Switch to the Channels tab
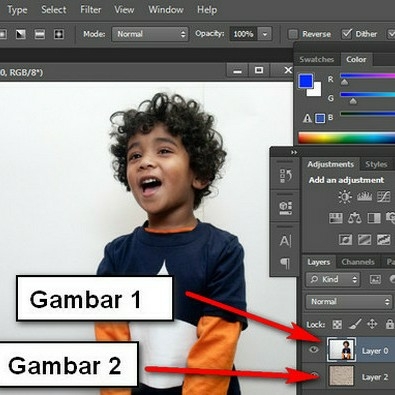 (x=358, y=262)
